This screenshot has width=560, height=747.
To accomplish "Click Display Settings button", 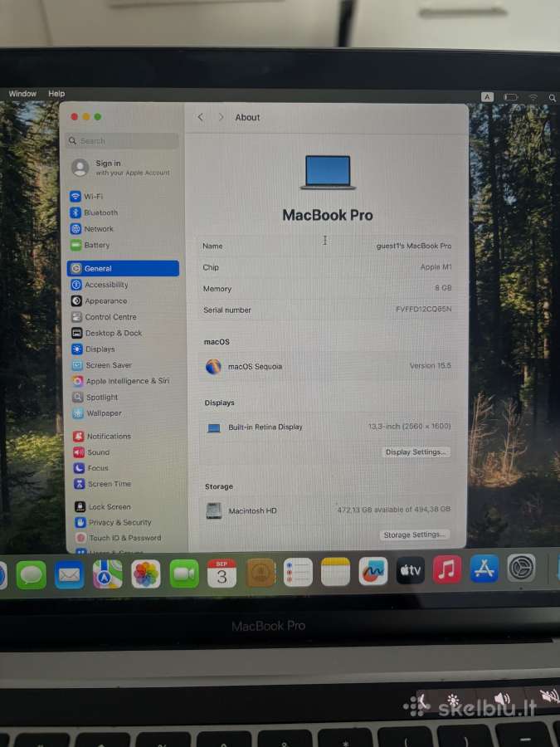I will 416,452.
